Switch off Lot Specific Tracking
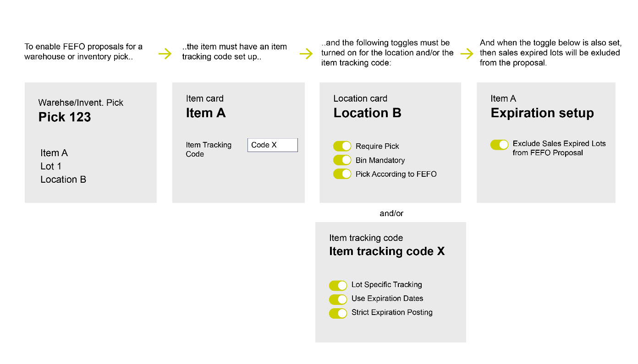 (x=338, y=286)
